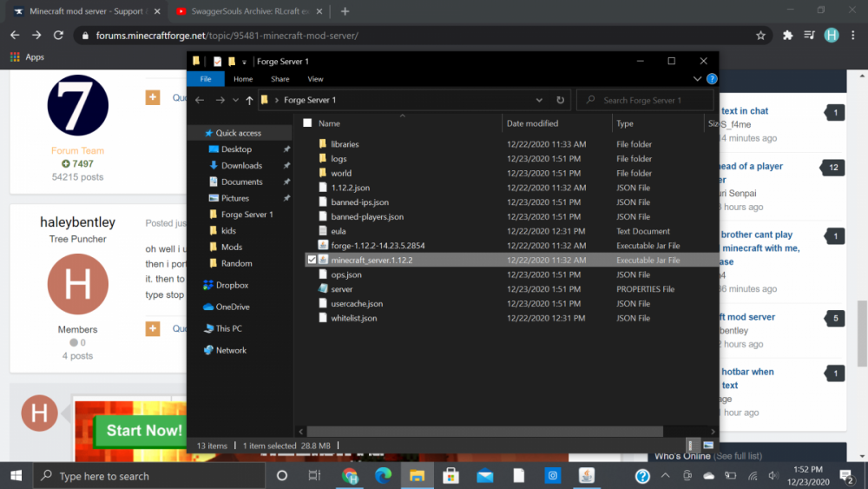Screen dimensions: 868x489
Task: Expand the Explorer ribbon with the chevron
Action: coord(697,79)
